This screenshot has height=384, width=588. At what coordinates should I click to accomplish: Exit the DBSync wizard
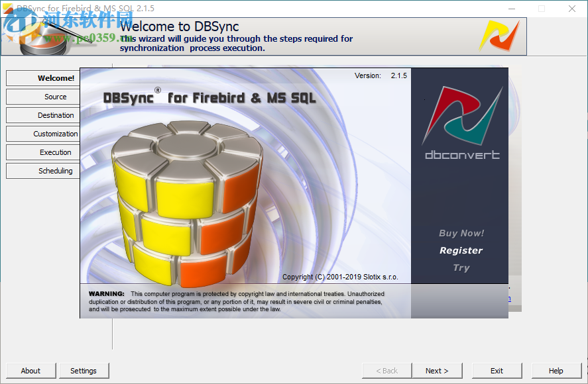pyautogui.click(x=497, y=371)
